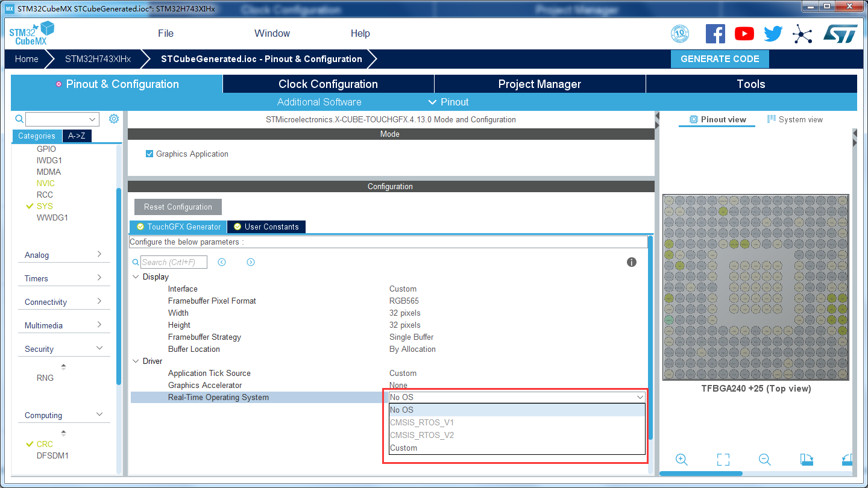Image resolution: width=868 pixels, height=488 pixels.
Task: Open the Window menu
Action: tap(272, 33)
